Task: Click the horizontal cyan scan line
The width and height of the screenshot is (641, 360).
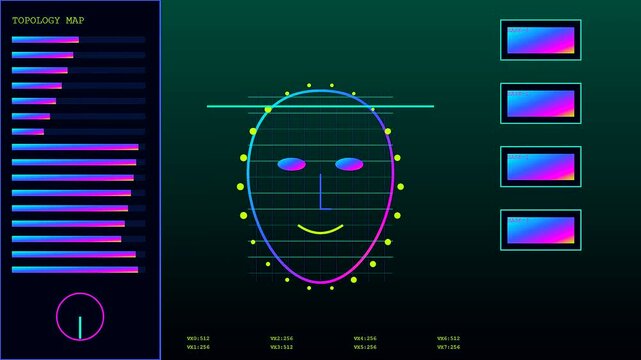Action: [320, 106]
